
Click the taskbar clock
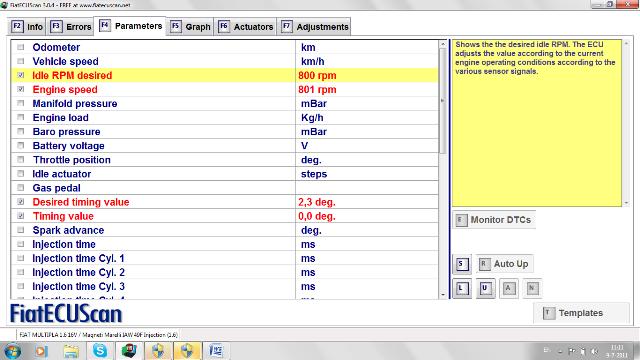tap(617, 351)
